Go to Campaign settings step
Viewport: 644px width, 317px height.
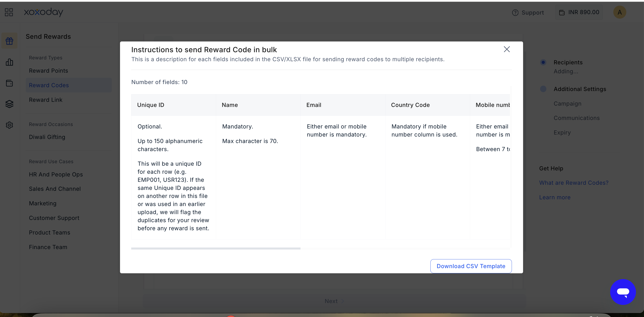point(567,104)
